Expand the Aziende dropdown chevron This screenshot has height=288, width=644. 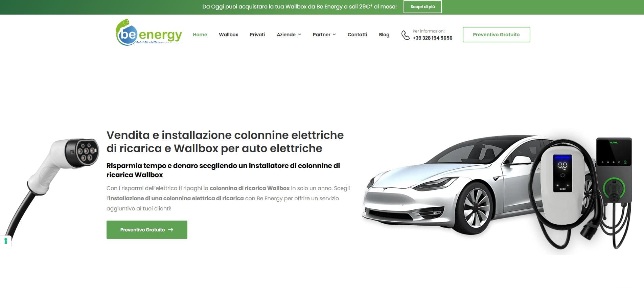(x=299, y=35)
